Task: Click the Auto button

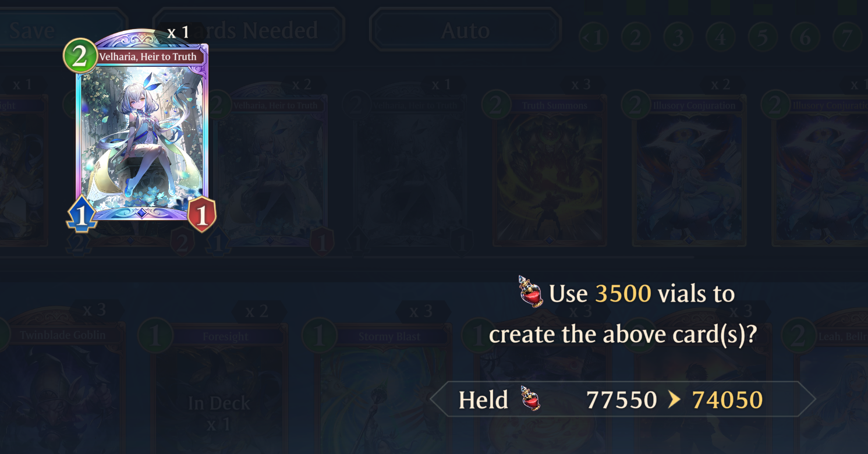Action: (x=465, y=30)
